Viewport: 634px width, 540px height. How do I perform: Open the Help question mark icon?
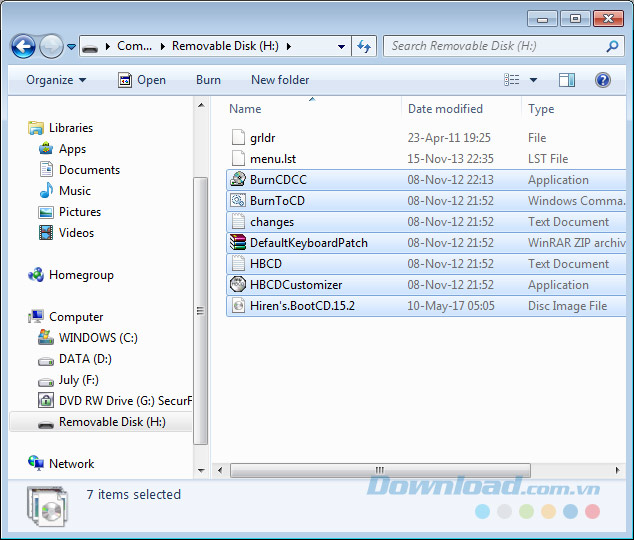(603, 80)
